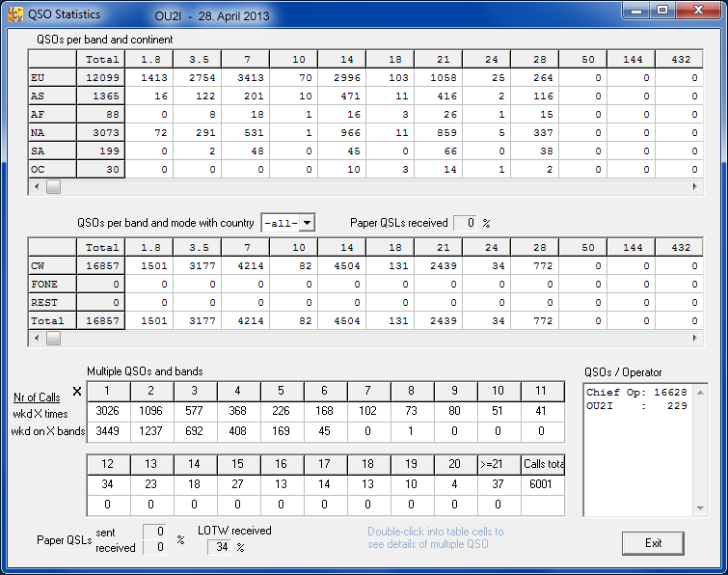
Task: Click the QSO Statistics title bar icon
Action: [15, 15]
